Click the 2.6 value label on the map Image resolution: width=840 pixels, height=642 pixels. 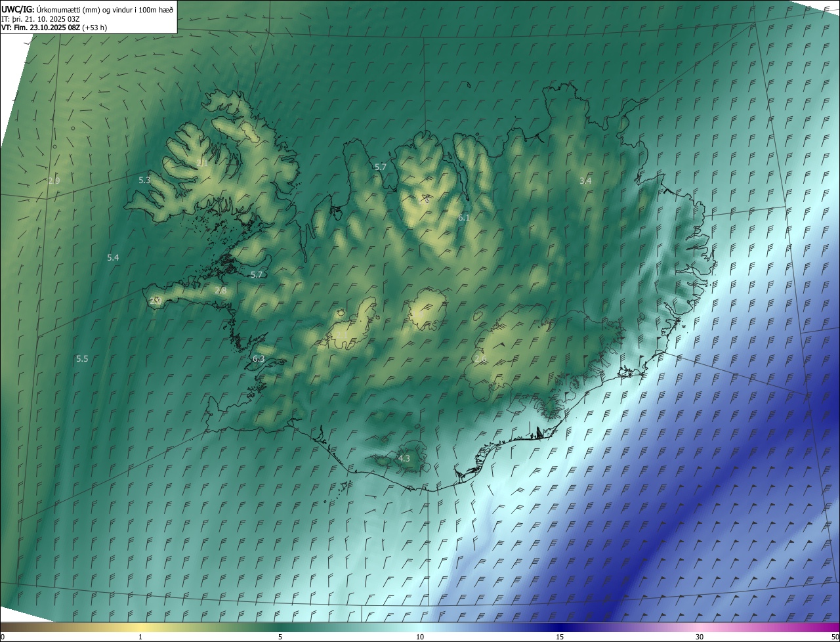480,359
